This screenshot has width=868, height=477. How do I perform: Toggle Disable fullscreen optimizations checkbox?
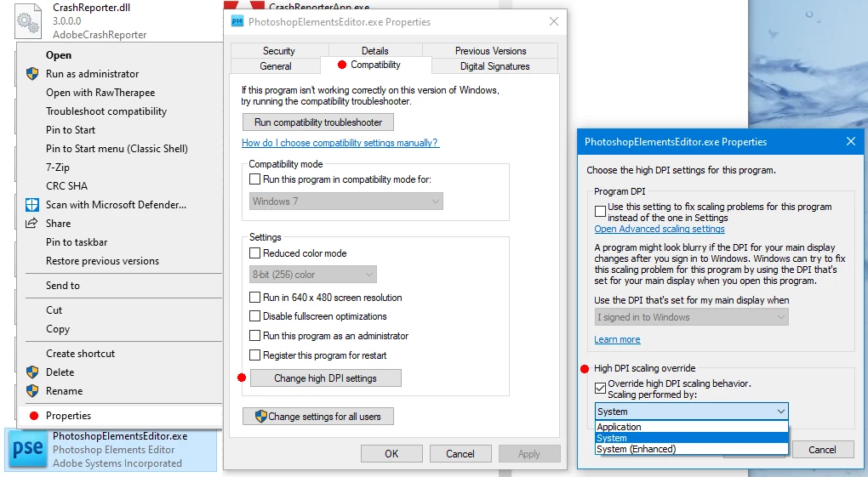tap(254, 316)
